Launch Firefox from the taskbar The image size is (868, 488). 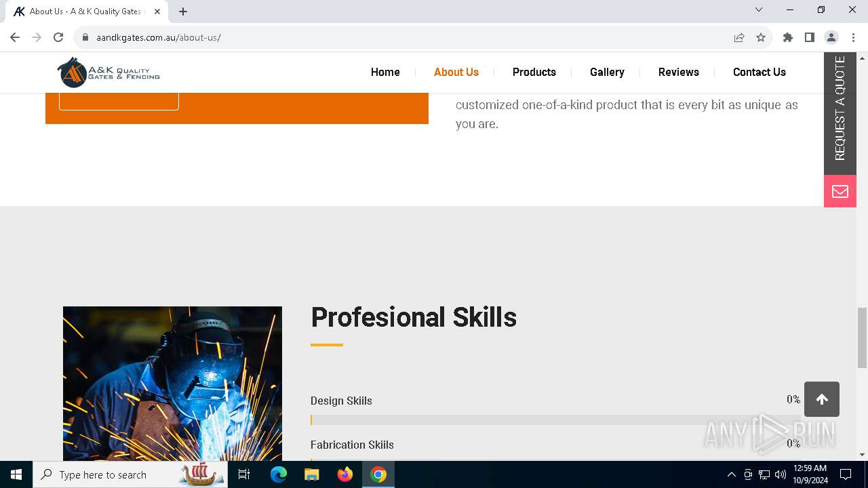345,474
